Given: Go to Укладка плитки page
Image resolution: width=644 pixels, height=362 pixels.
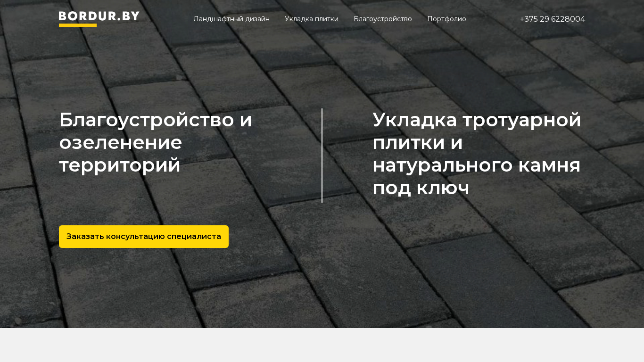Looking at the screenshot, I should 312,19.
